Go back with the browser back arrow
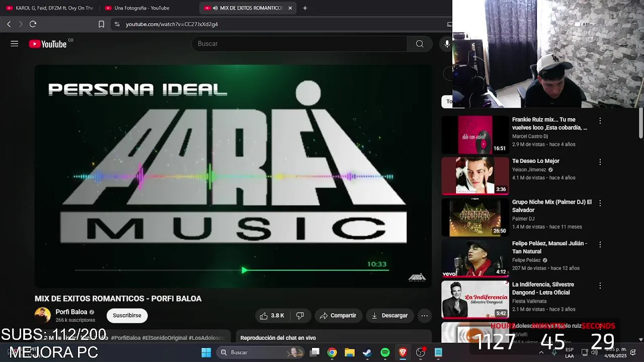 click(x=9, y=24)
